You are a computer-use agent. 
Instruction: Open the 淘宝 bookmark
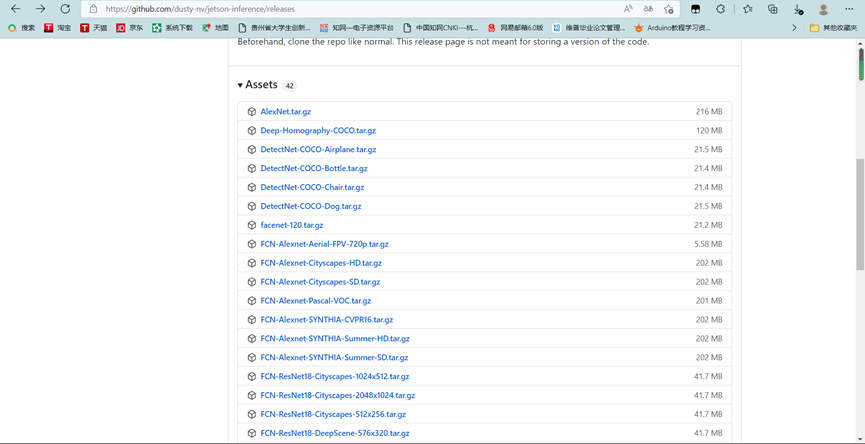click(57, 28)
